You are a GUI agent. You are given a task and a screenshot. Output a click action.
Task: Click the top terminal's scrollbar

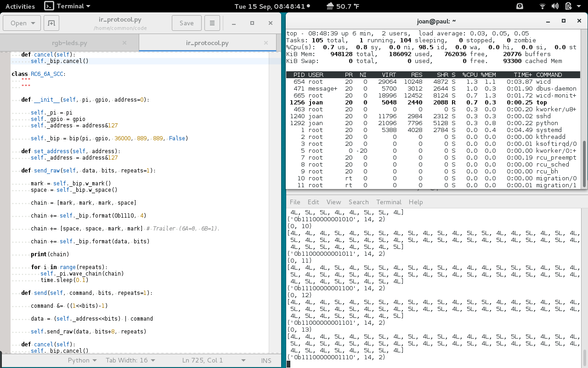pos(585,163)
